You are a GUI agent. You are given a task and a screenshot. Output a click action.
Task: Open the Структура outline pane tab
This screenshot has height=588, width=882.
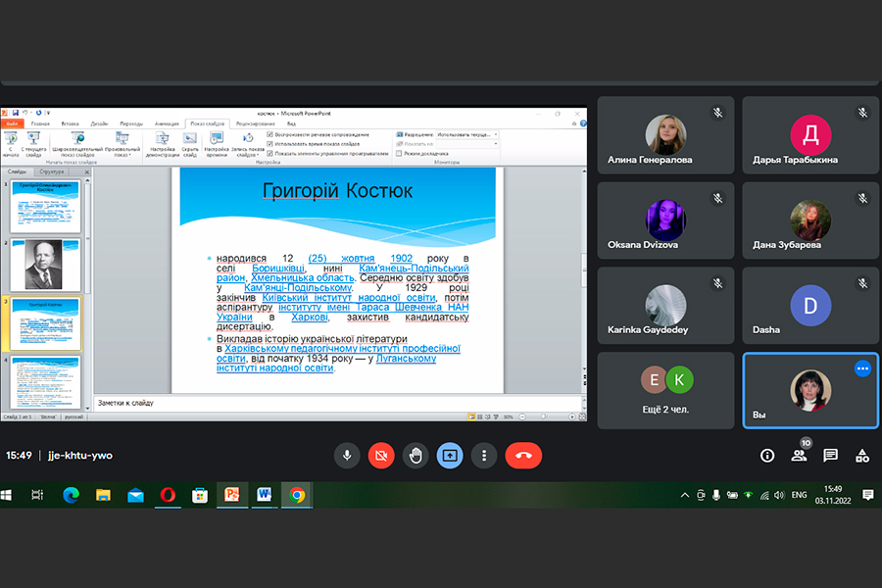(x=51, y=171)
